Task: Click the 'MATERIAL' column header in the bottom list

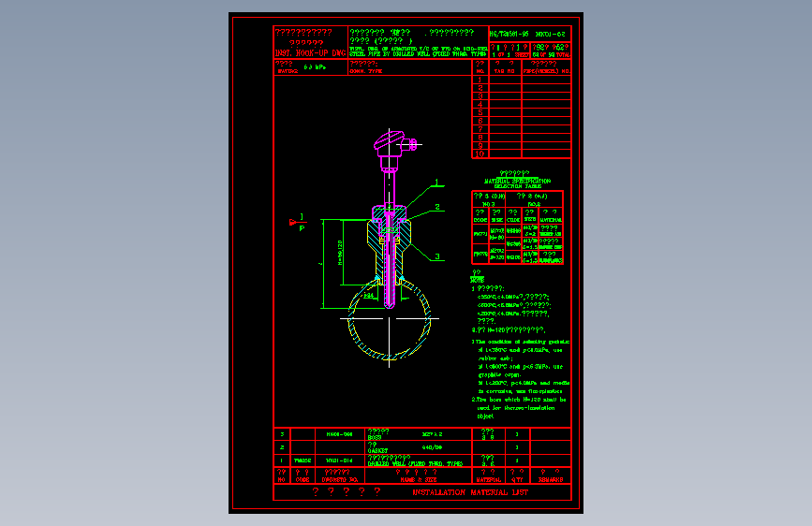Action: (x=488, y=480)
